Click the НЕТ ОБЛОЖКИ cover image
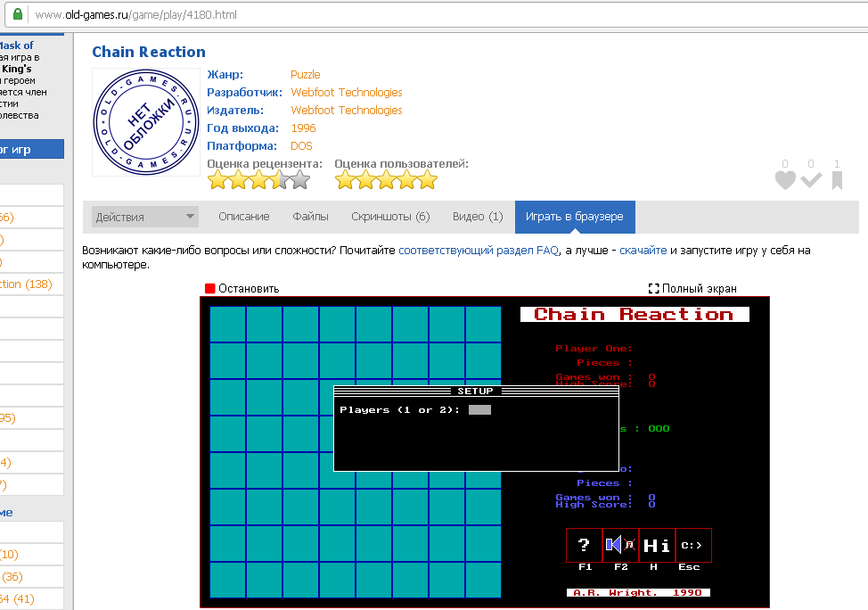 tap(146, 122)
